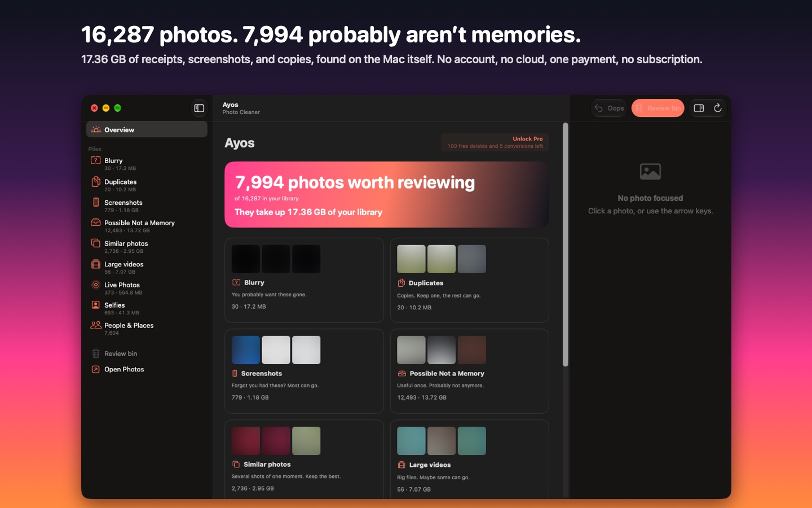This screenshot has width=812, height=508.
Task: Click the main content vertical scrollbar
Action: click(566, 245)
